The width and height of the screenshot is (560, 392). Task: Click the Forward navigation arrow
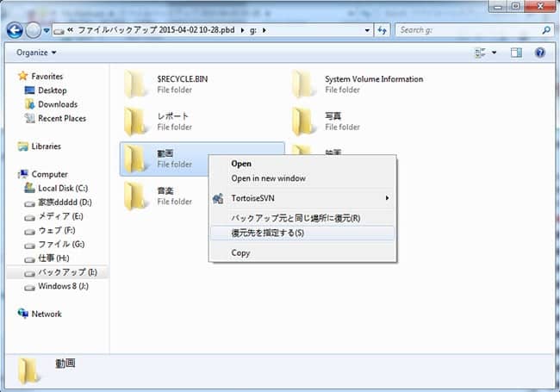pyautogui.click(x=34, y=30)
